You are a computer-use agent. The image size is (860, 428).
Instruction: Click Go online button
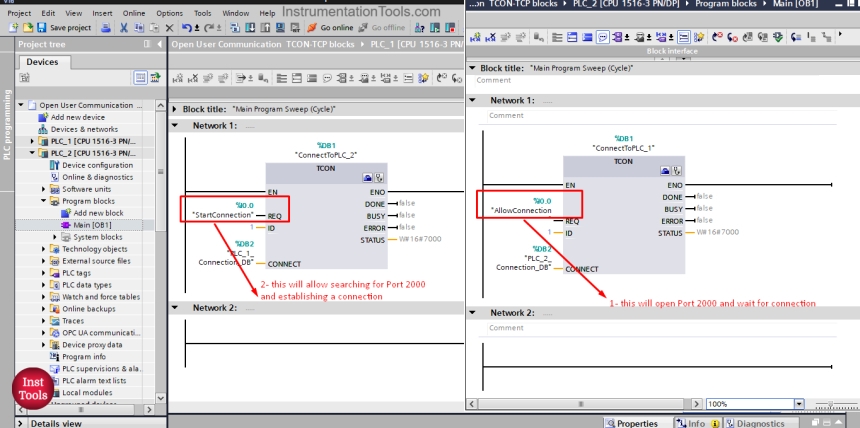[330, 27]
